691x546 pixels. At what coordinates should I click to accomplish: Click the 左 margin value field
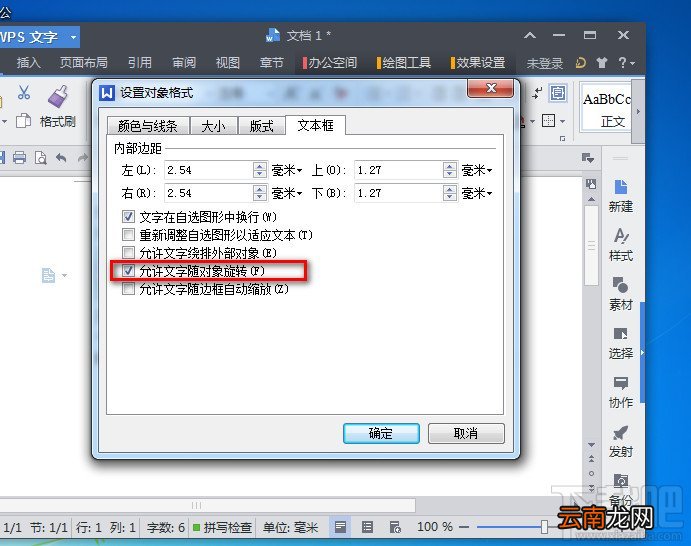(209, 170)
